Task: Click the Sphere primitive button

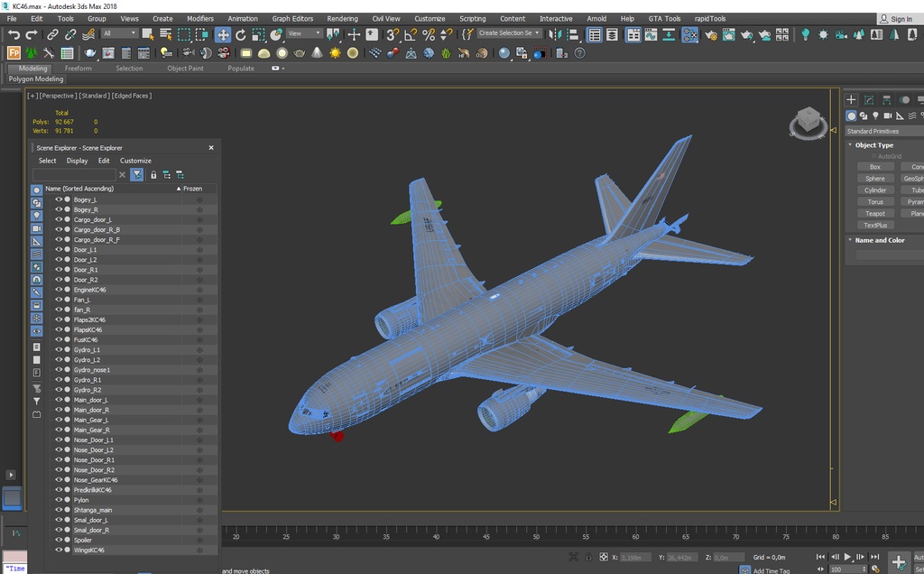Action: coord(874,179)
